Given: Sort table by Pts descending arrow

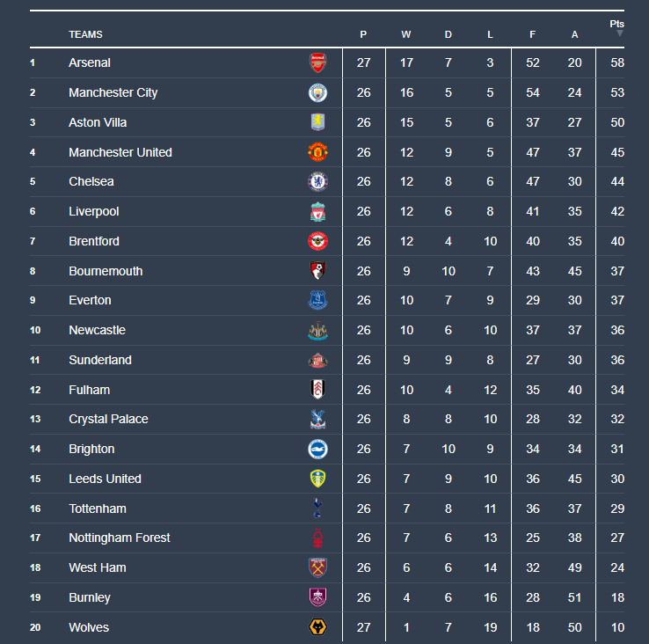Looking at the screenshot, I should click(619, 33).
